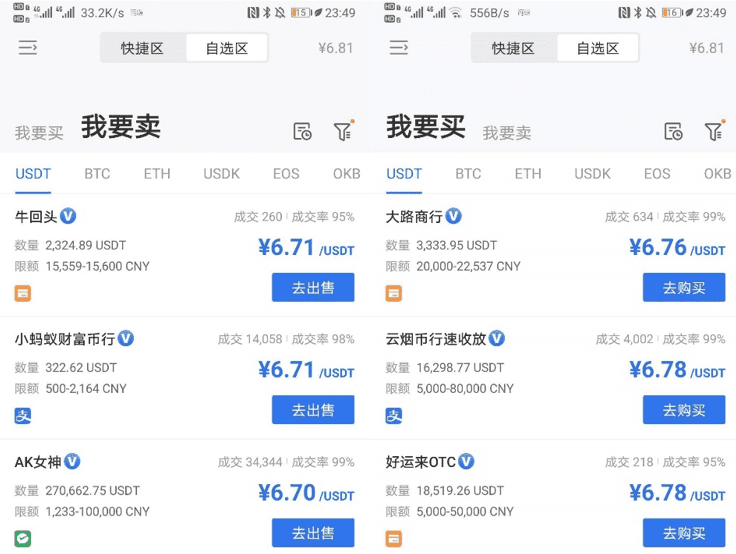Open merchant 云烟币行速收放 profile name
This screenshot has width=736, height=554.
pos(436,339)
